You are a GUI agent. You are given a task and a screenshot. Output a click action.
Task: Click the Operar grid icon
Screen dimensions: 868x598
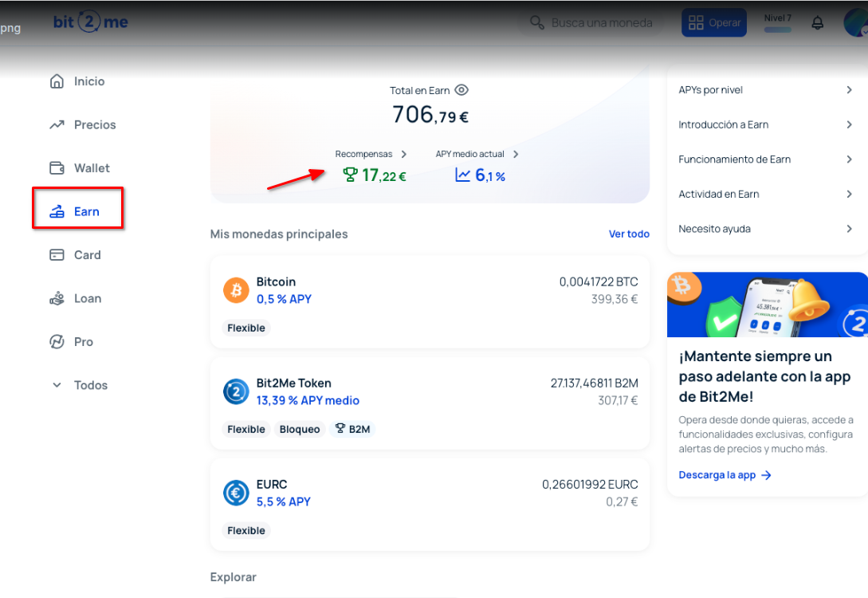(x=696, y=22)
